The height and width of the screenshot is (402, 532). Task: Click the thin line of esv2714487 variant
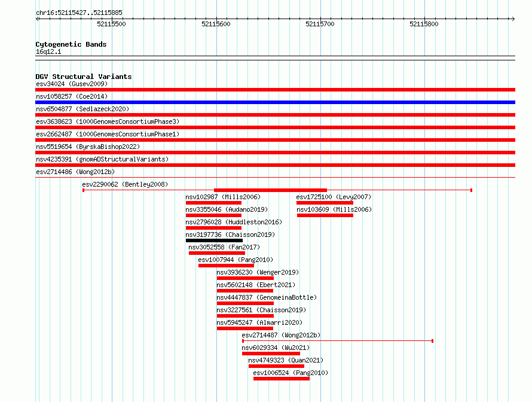[x=338, y=340]
